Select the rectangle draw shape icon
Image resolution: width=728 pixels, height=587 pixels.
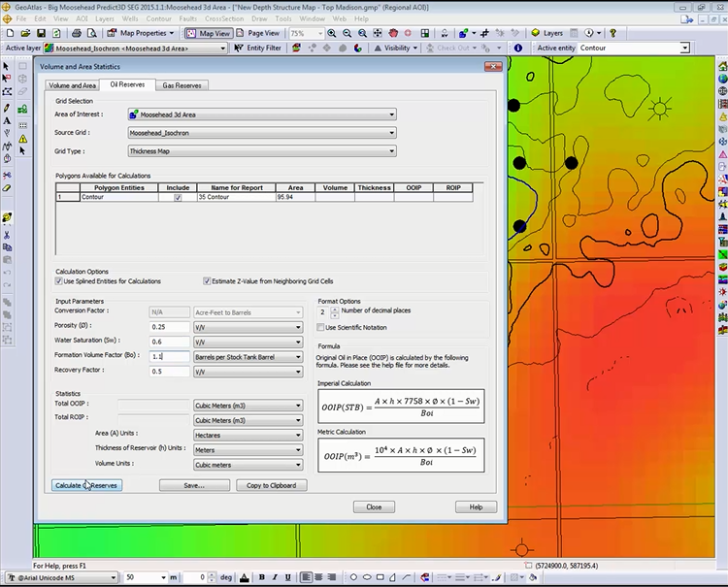[x=381, y=577]
